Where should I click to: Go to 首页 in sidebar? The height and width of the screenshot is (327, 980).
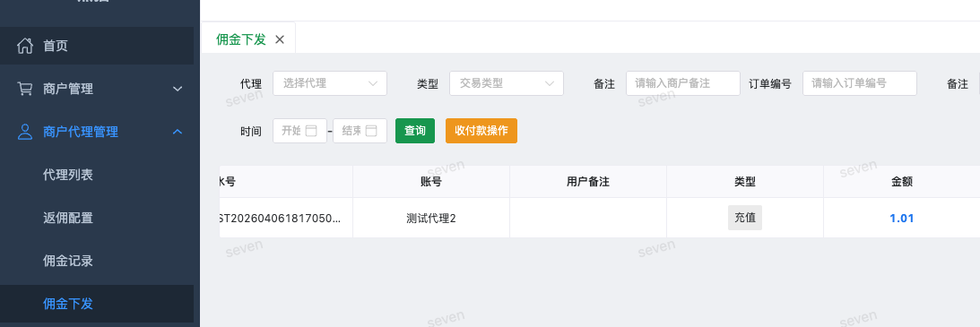97,46
